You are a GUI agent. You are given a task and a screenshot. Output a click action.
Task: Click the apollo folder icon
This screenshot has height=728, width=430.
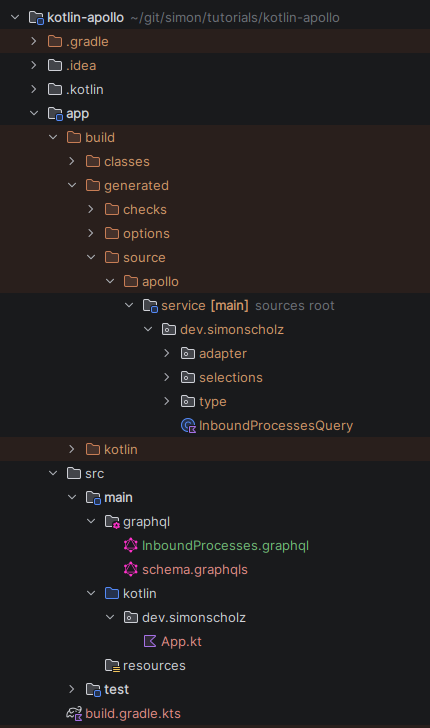pyautogui.click(x=131, y=281)
